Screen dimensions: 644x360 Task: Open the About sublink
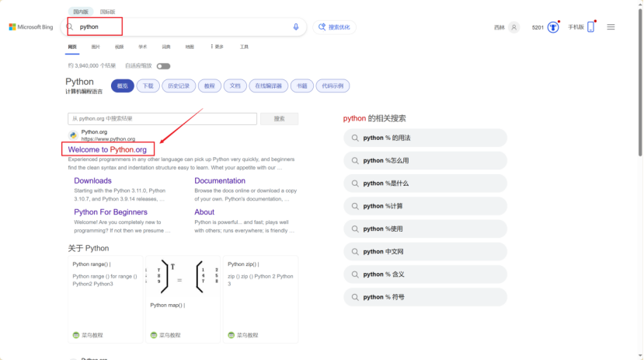pos(204,212)
